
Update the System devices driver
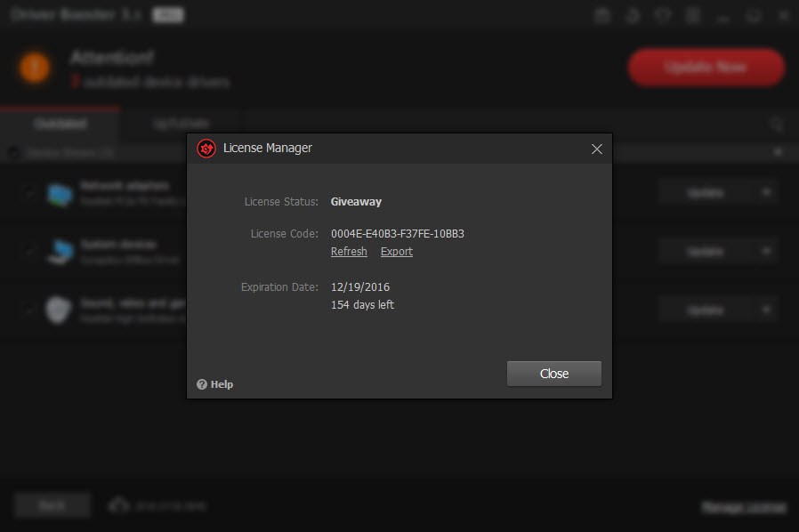click(x=706, y=251)
